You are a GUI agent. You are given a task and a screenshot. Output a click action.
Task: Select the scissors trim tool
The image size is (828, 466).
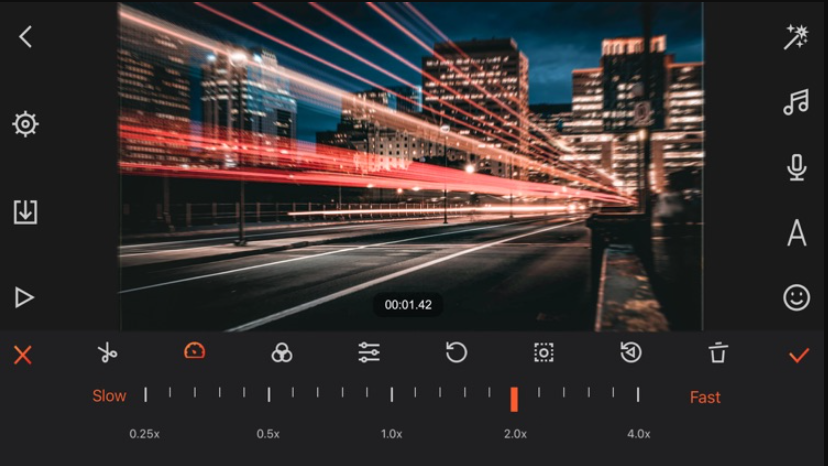pos(107,352)
